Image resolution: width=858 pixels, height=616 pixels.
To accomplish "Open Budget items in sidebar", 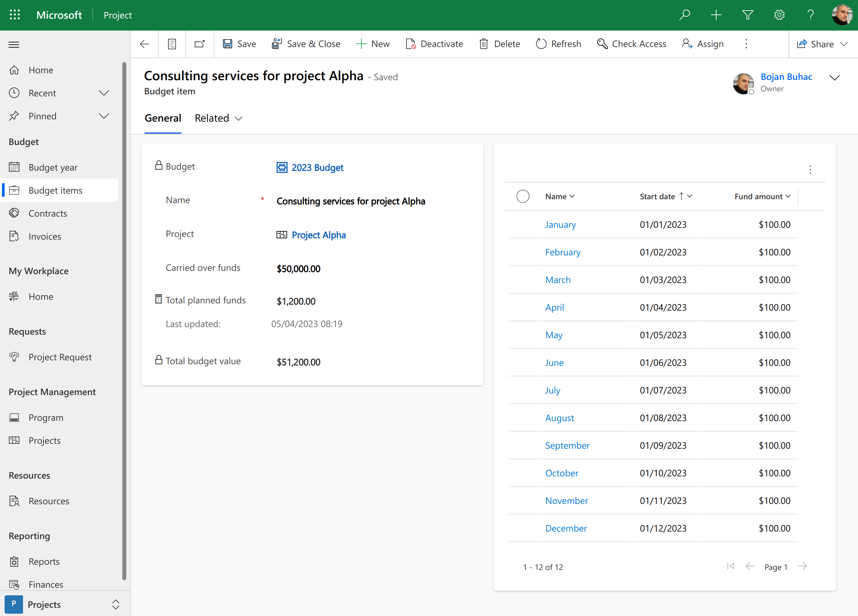I will point(60,190).
